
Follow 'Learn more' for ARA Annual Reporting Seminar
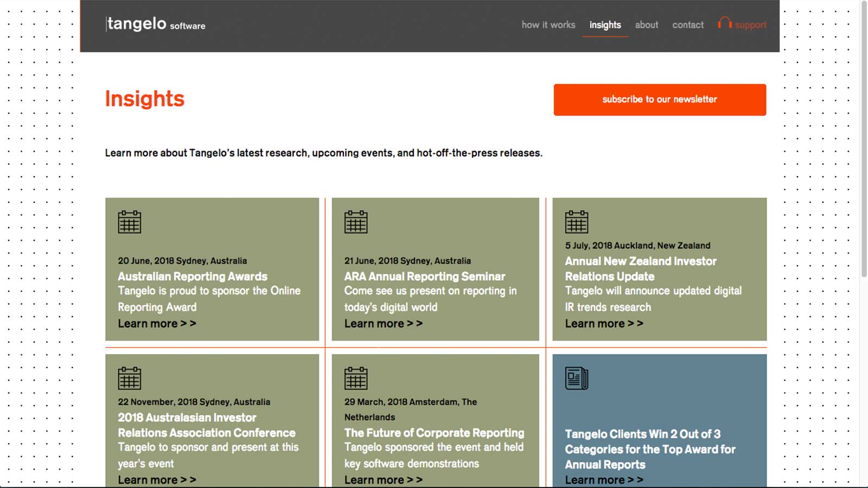(x=383, y=324)
